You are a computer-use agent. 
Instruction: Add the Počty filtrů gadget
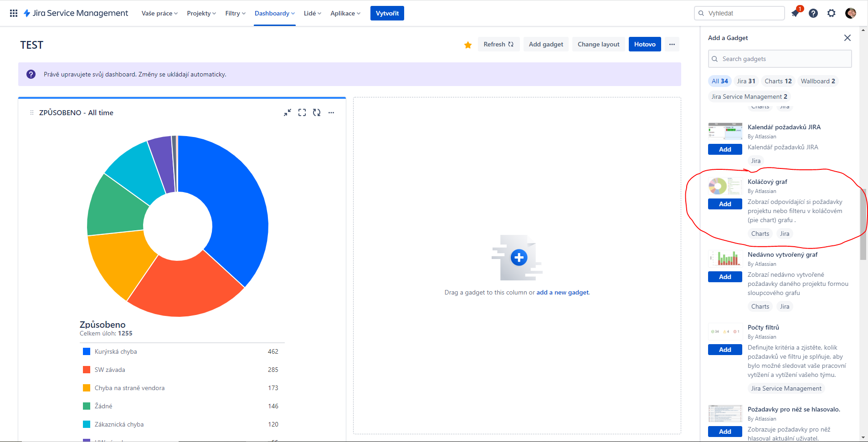point(725,350)
